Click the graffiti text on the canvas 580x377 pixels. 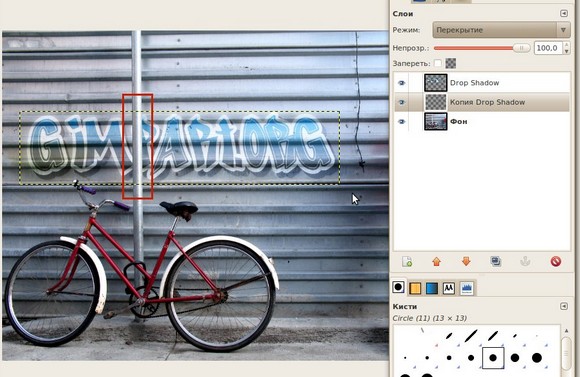(182, 147)
